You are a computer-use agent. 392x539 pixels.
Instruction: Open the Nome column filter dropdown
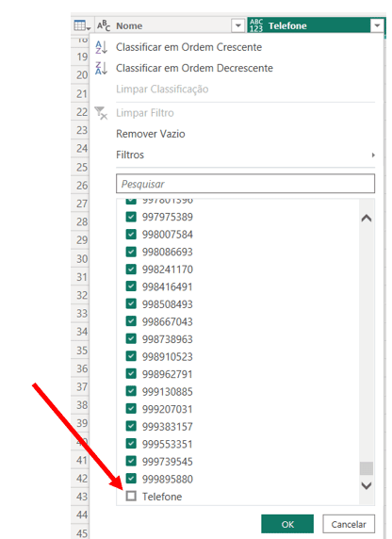(x=238, y=25)
